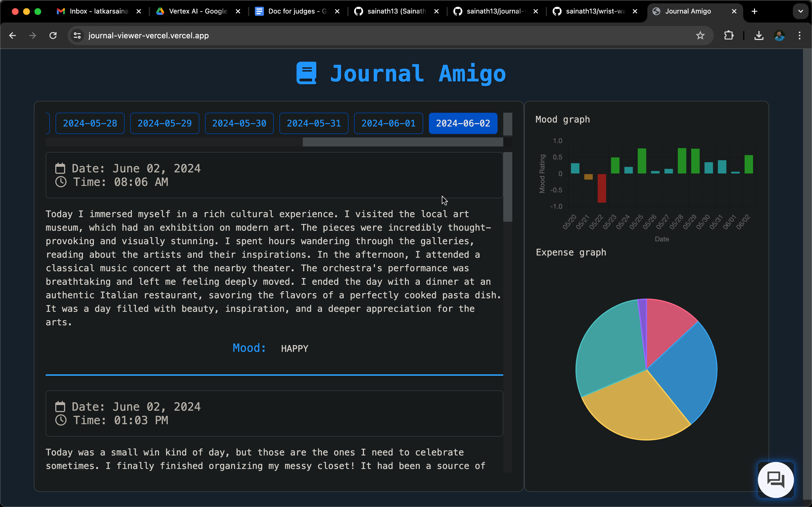Open the browser extensions puzzle icon
Image resolution: width=812 pixels, height=507 pixels.
pyautogui.click(x=729, y=35)
